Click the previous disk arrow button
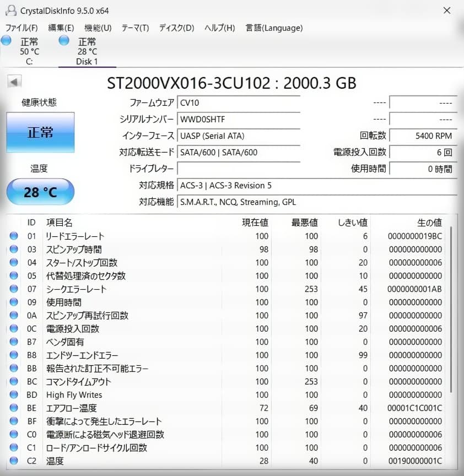The image size is (464, 476). click(14, 82)
